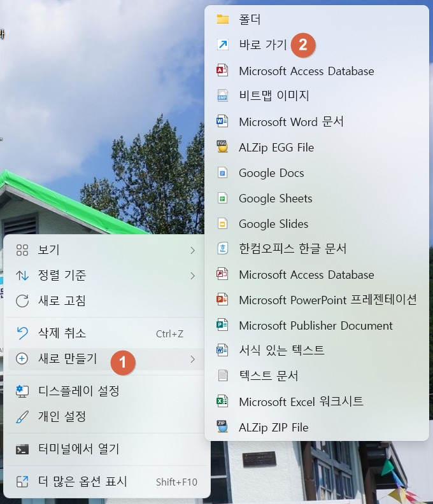Select Google Docs in the new menu
433x504 pixels.
(316, 173)
